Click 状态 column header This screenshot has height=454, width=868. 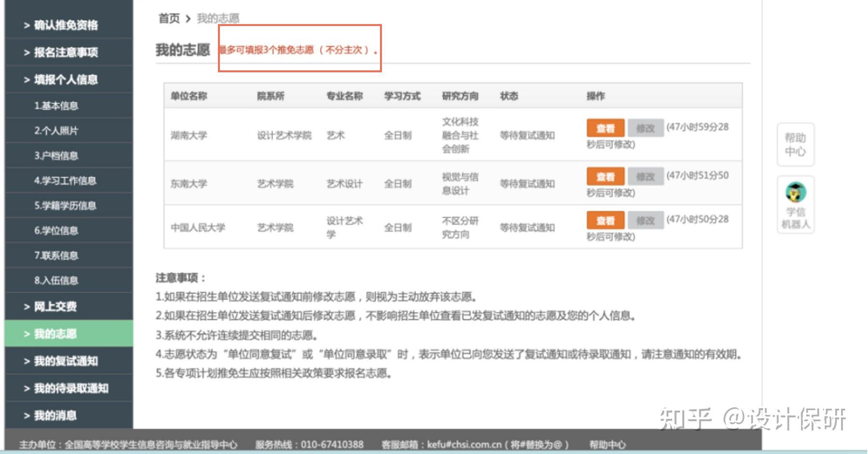[509, 96]
